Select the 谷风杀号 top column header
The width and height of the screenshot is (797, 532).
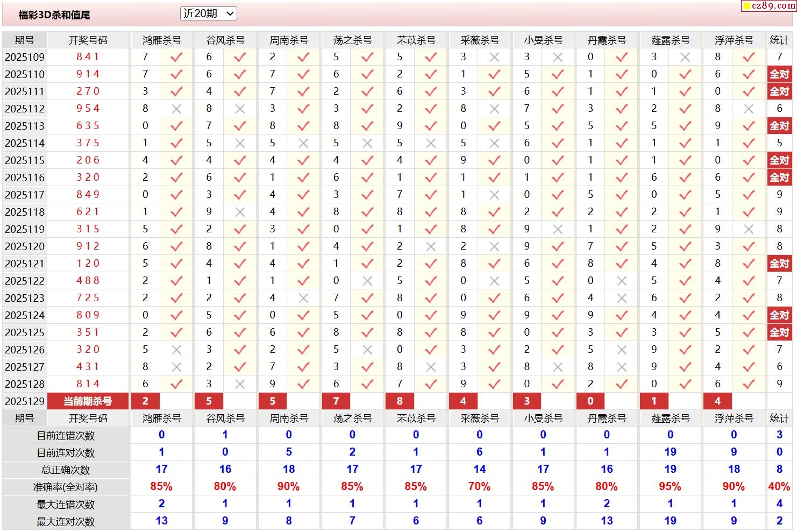[225, 40]
